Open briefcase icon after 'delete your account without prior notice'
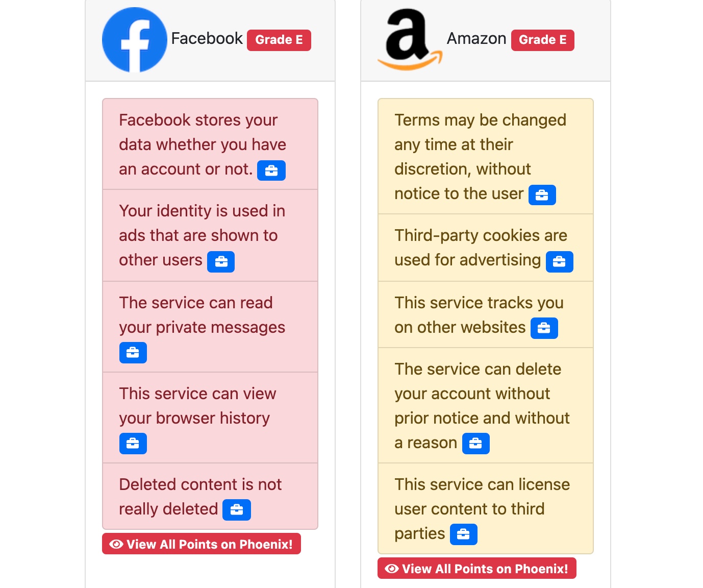The image size is (703, 588). [475, 444]
